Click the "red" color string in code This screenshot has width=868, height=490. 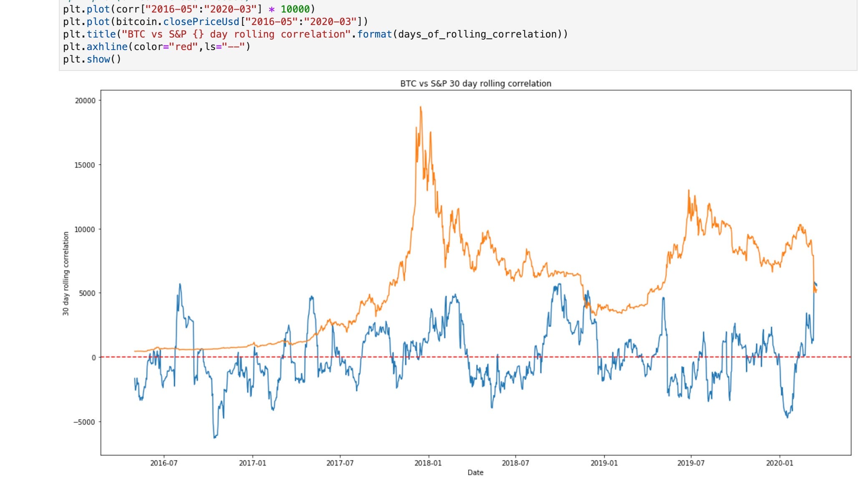(x=183, y=47)
